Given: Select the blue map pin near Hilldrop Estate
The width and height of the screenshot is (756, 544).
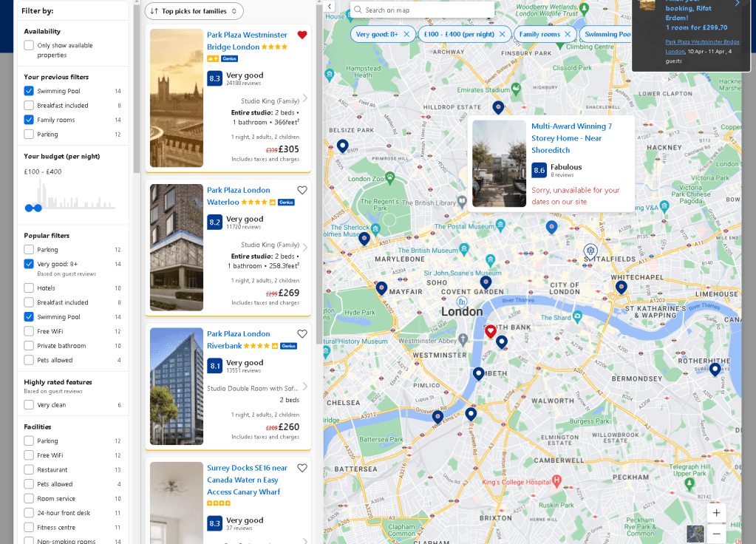Looking at the screenshot, I should [498, 108].
